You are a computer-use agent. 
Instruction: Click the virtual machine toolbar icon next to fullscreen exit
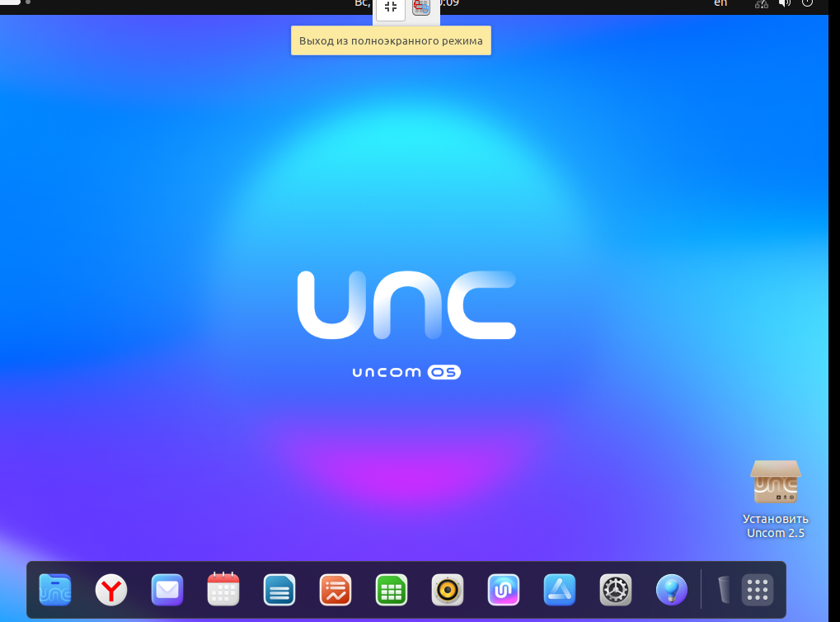coord(421,7)
